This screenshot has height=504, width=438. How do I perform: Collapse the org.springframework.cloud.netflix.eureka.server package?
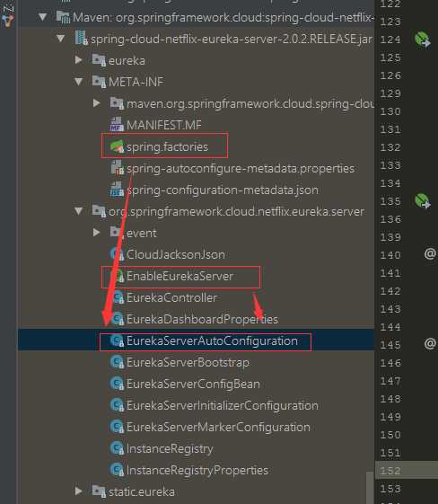78,211
